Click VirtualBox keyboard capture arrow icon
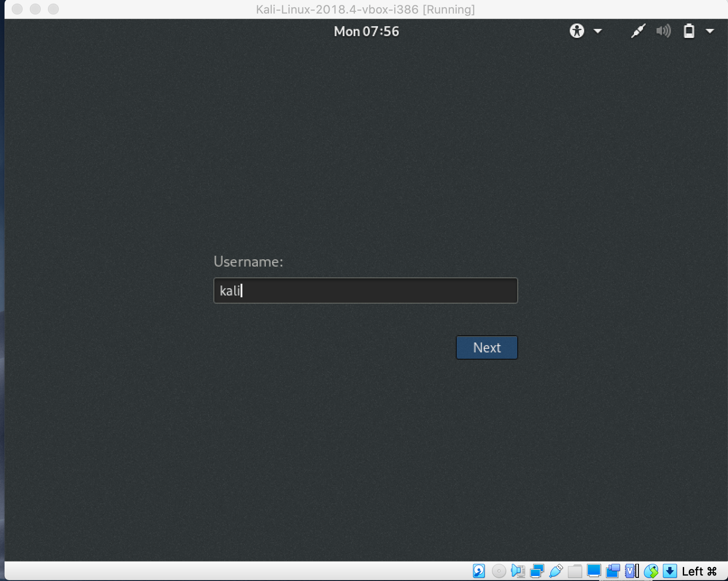Image resolution: width=728 pixels, height=581 pixels. 670,571
